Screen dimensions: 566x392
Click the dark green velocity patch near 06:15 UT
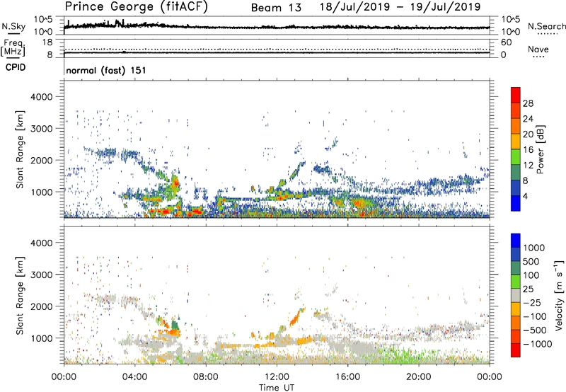(x=175, y=325)
